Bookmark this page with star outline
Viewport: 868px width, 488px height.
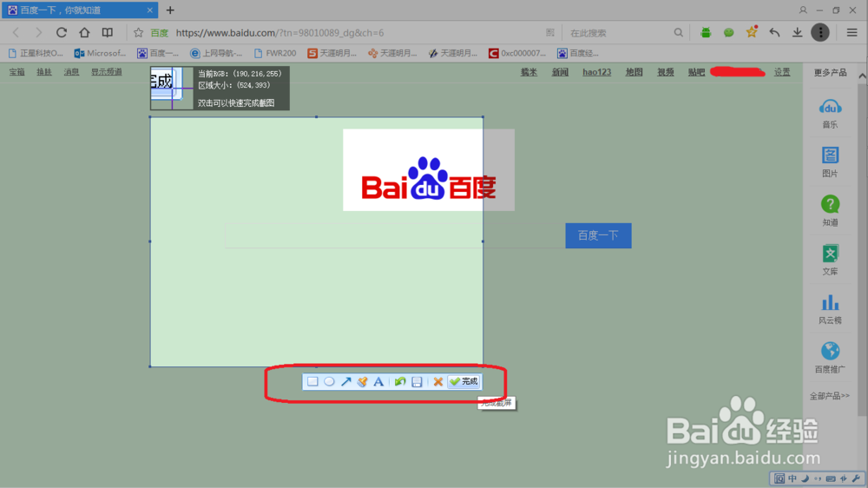138,33
